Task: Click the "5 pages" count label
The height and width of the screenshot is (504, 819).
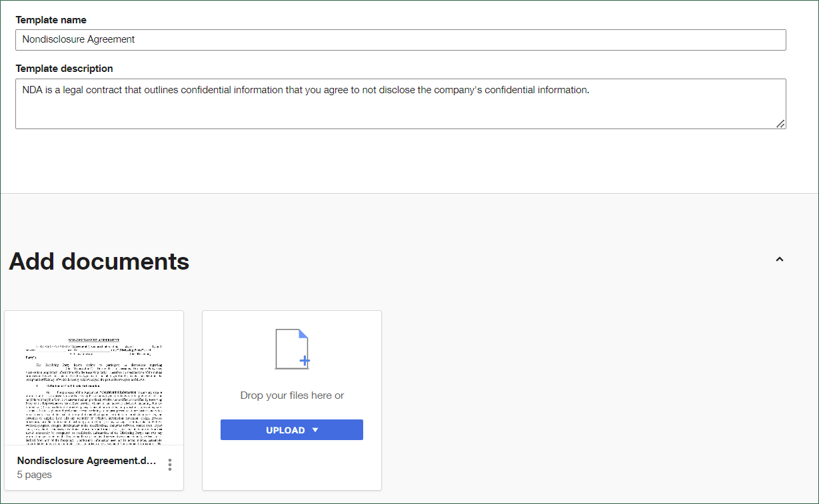Action: point(35,475)
